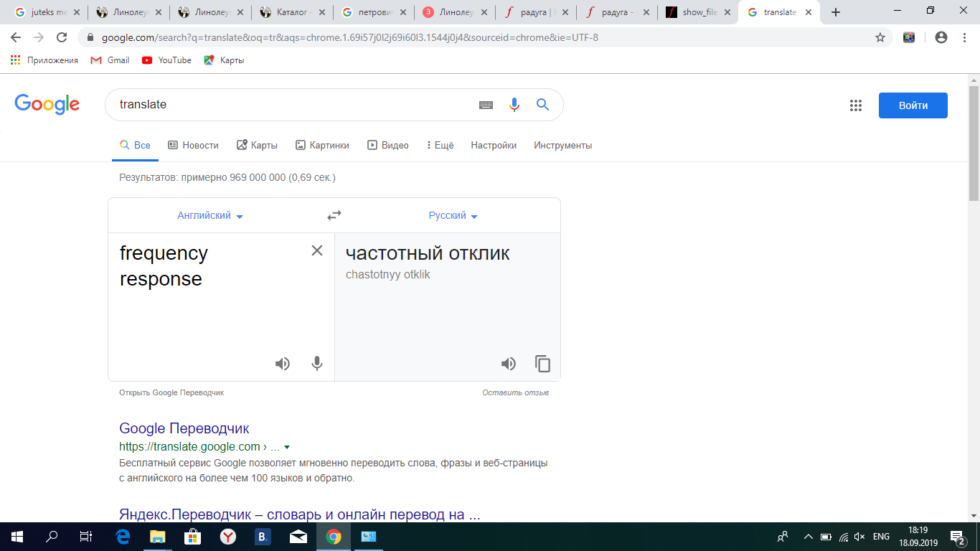Play audio of the Russian translation
Screen dimensions: 980x551
point(509,364)
